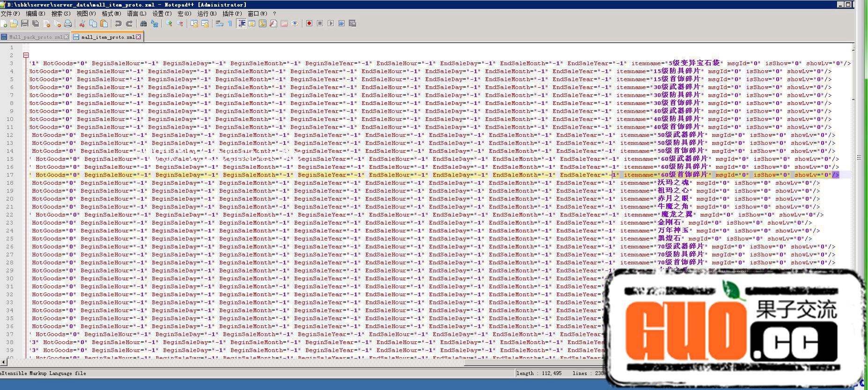Click the Undo arrow icon
The width and height of the screenshot is (868, 390).
click(x=118, y=23)
